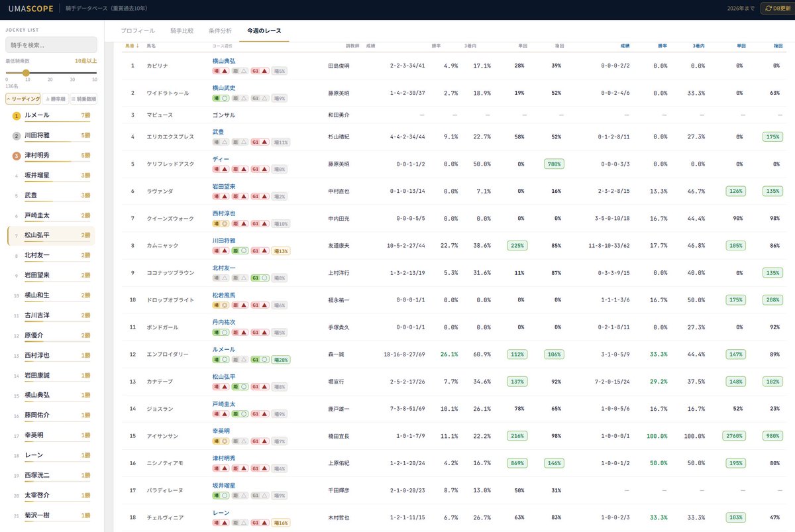Click the yellow 場◎ badge in アイサンサン row
This screenshot has width=795, height=532.
221,441
